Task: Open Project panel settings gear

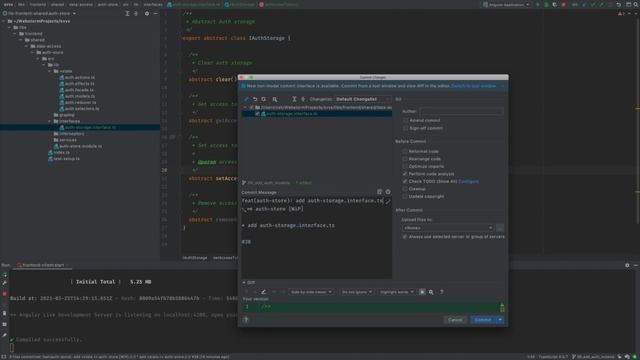Action: click(147, 13)
